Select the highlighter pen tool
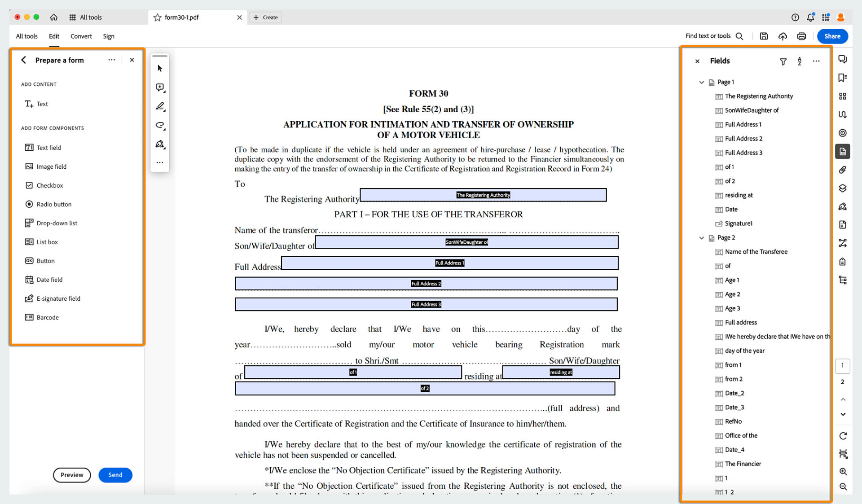The width and height of the screenshot is (862, 504). click(x=160, y=106)
